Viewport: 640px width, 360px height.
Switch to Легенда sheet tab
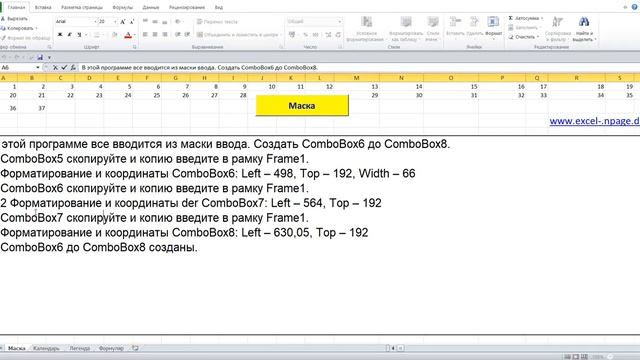(x=80, y=348)
